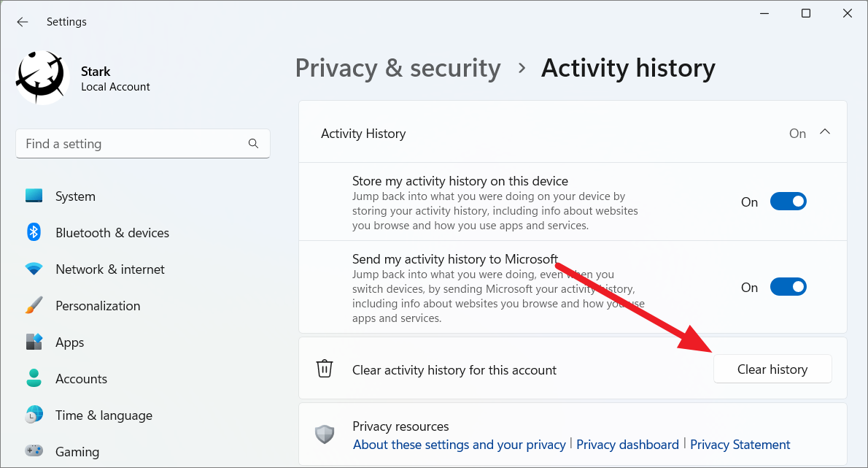Click the Apps icon in sidebar
Viewport: 868px width, 468px height.
coord(34,342)
